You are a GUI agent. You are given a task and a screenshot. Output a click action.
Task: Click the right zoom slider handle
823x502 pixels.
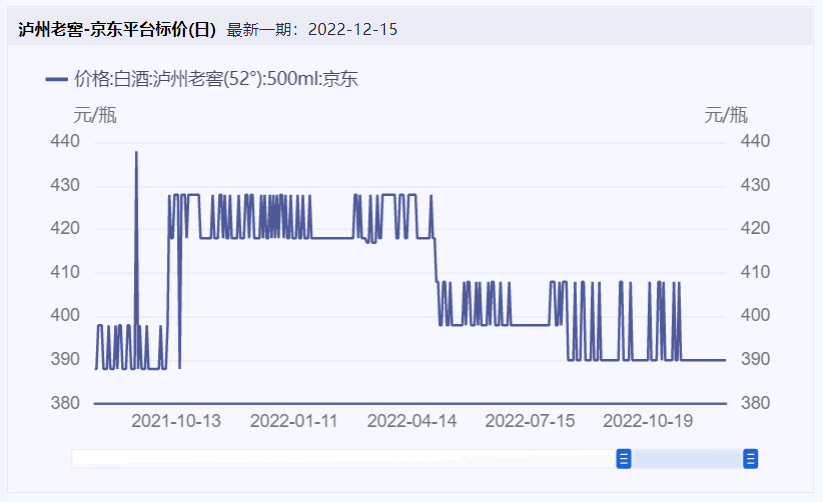coord(751,458)
